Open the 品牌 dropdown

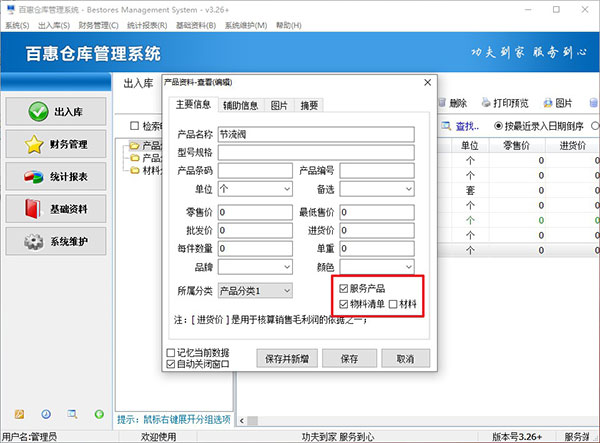click(x=287, y=267)
